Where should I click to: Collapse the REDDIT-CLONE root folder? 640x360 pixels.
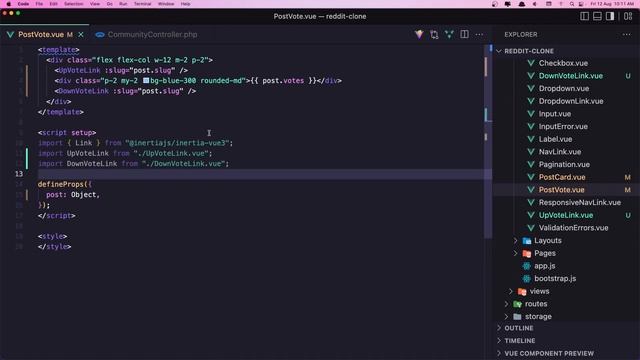click(499, 51)
